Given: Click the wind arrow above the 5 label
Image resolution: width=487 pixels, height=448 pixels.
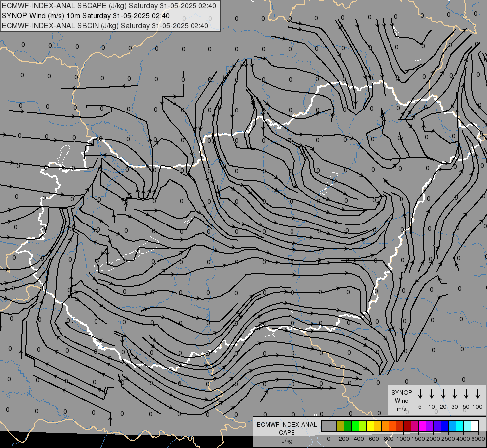Looking at the screenshot, I should pyautogui.click(x=420, y=394).
